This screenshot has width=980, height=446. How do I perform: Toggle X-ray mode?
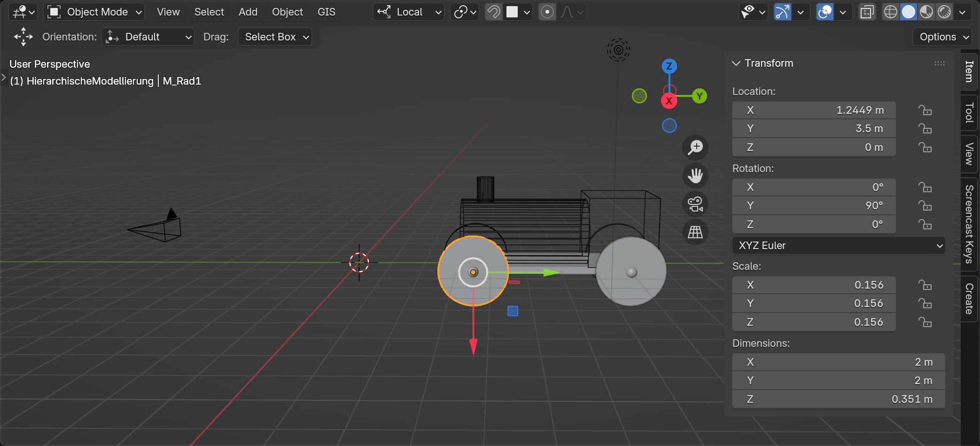(x=867, y=12)
